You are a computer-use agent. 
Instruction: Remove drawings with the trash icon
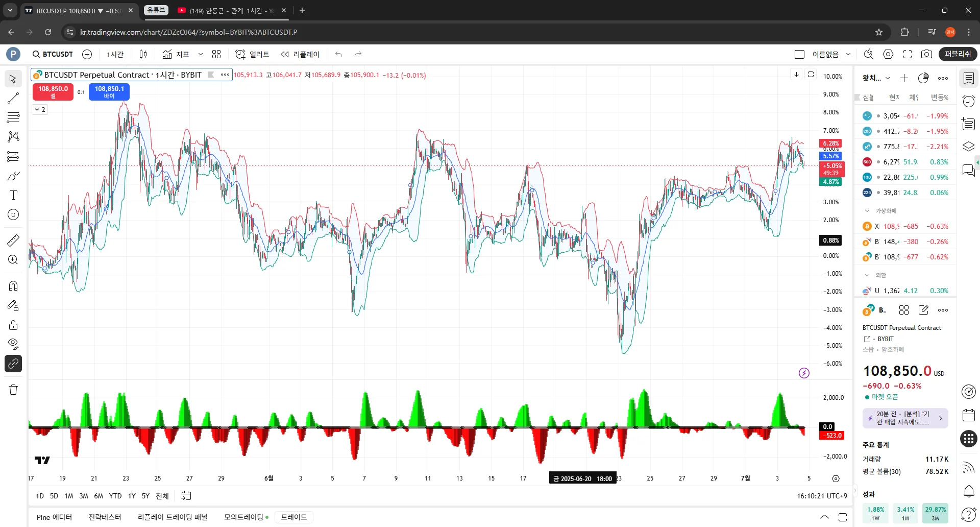tap(13, 390)
